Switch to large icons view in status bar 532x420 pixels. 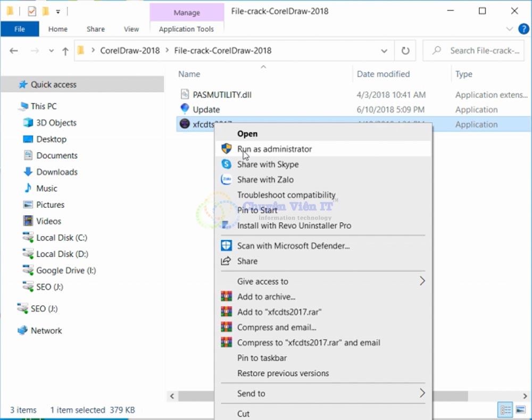pyautogui.click(x=520, y=410)
